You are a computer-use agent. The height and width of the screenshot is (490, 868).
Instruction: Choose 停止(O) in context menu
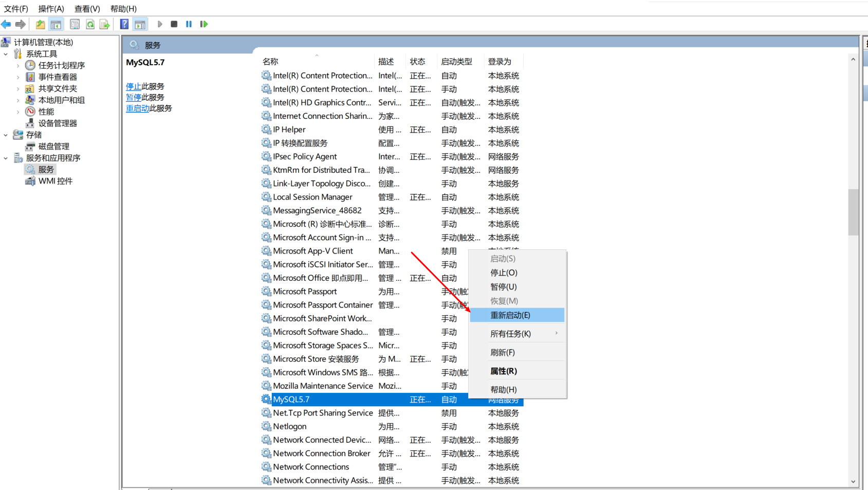point(517,273)
